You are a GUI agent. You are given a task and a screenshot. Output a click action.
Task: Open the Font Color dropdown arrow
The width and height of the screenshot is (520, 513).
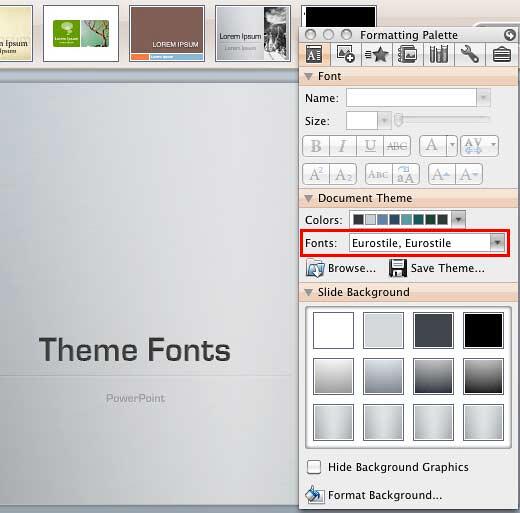[452, 145]
